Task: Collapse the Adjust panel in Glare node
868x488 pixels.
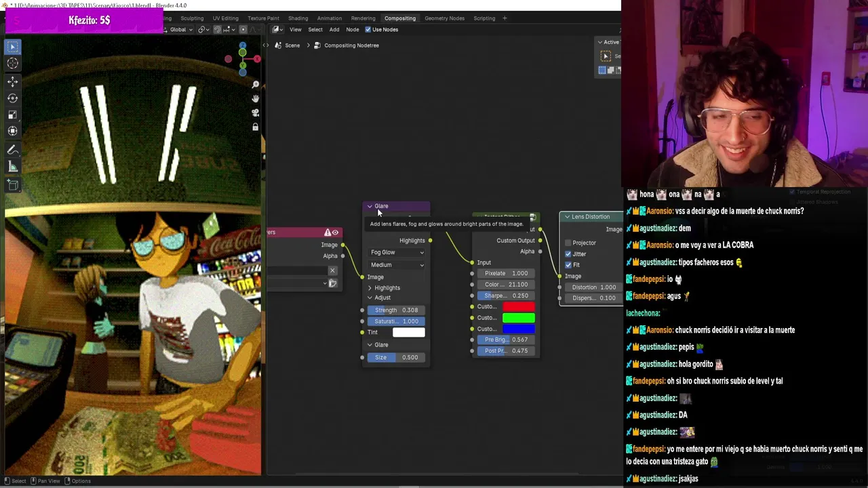Action: [x=370, y=298]
